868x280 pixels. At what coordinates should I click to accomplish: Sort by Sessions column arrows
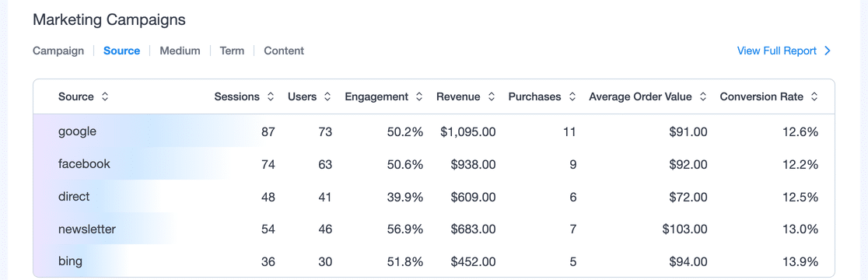[x=270, y=97]
